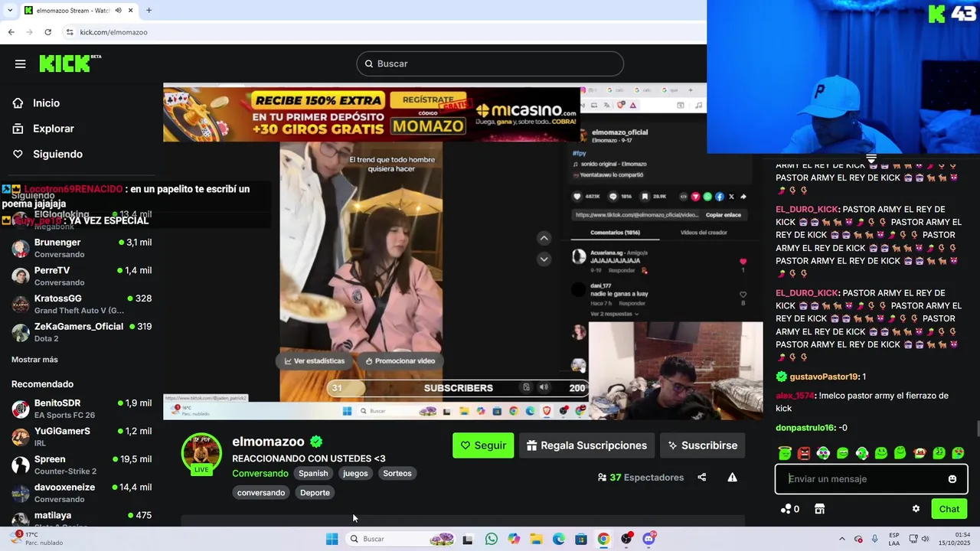Reload the page in Chrome
Viewport: 980px width, 551px height.
coord(47,32)
